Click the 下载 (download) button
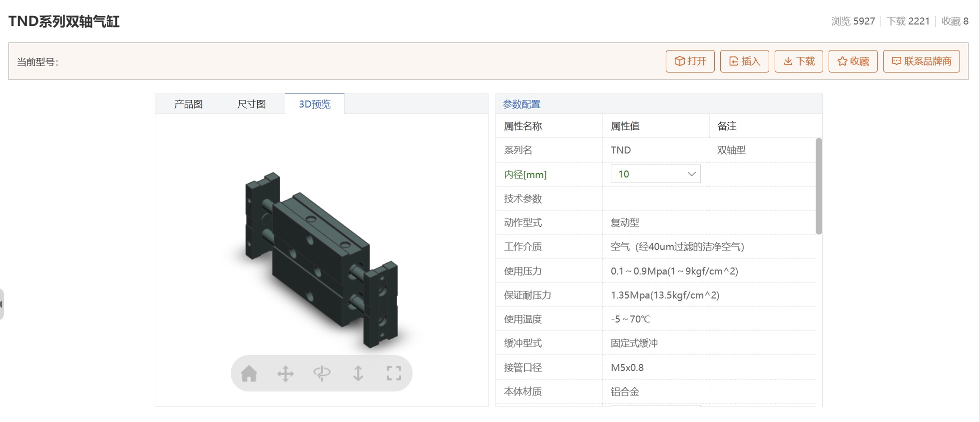The image size is (980, 422). tap(799, 61)
